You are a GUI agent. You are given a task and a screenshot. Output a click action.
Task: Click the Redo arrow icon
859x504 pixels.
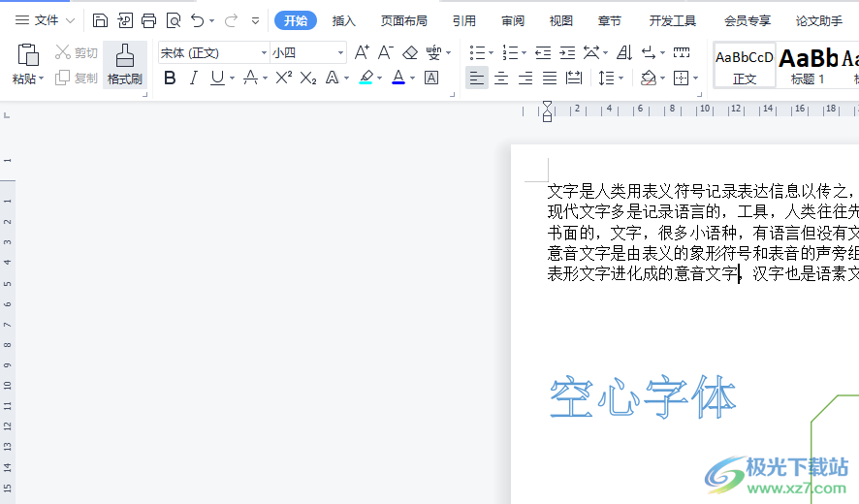coord(231,20)
